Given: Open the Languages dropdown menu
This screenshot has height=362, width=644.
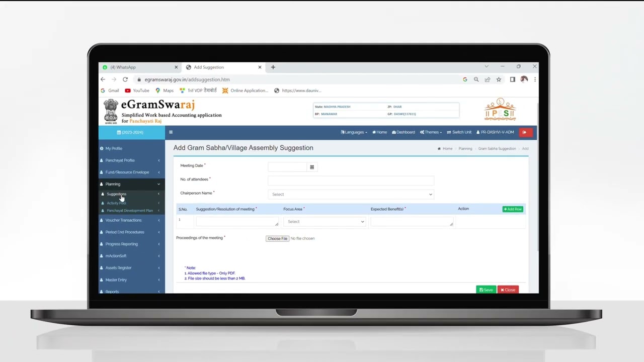Looking at the screenshot, I should [x=354, y=132].
